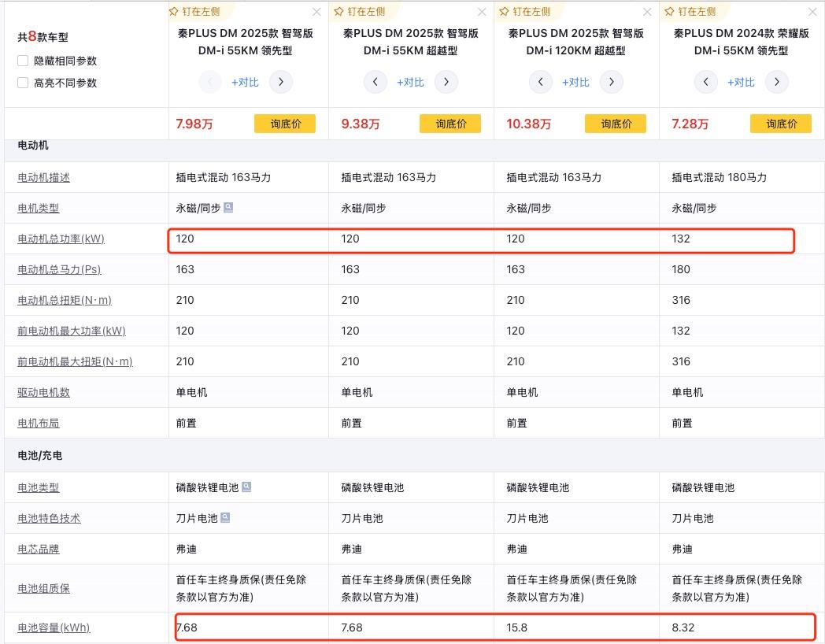This screenshot has height=644, width=825.
Task: Click 询底价 for the 7.98万 model
Action: click(285, 124)
